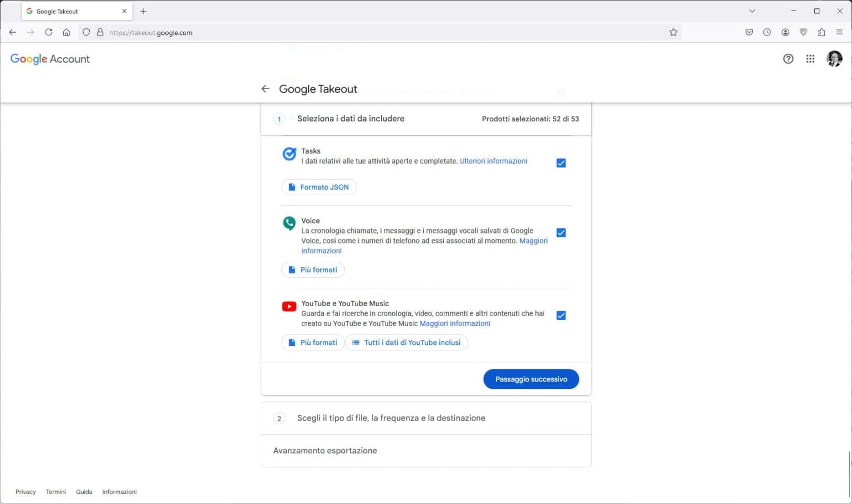Click the Tasks product icon
This screenshot has width=852, height=504.
pos(289,154)
